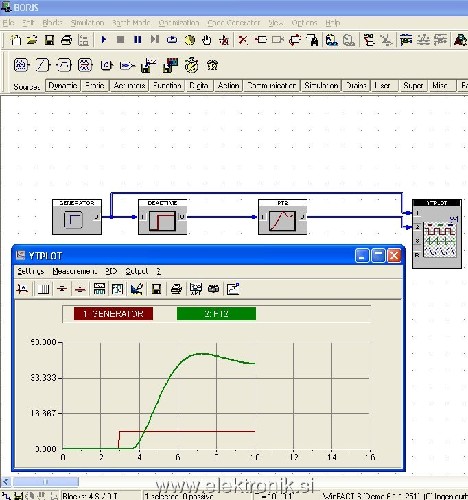Click the save floppy icon in YTPLOT toolbar
Screen dimensions: 468x500
point(156,289)
